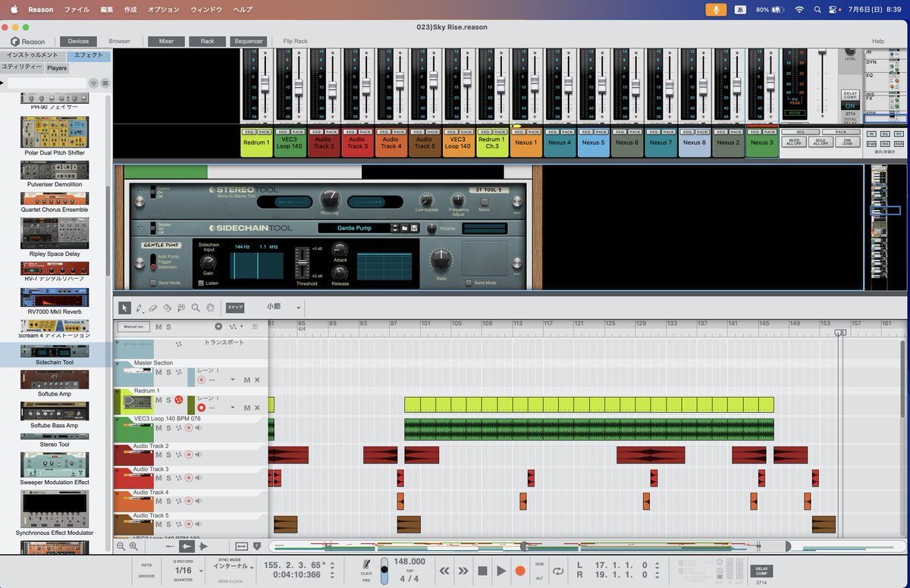
Task: Toggle the Delay Comp ON button in mixer
Action: click(x=850, y=106)
